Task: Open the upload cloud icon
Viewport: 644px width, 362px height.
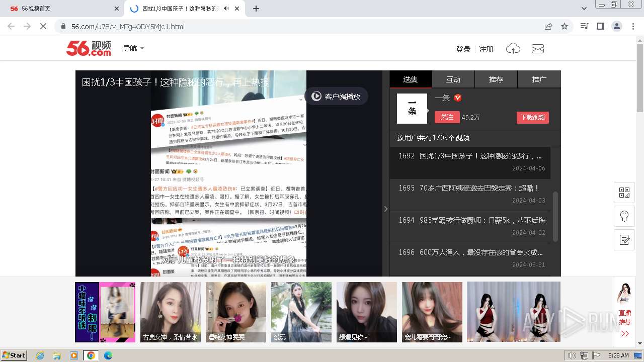Action: (513, 49)
